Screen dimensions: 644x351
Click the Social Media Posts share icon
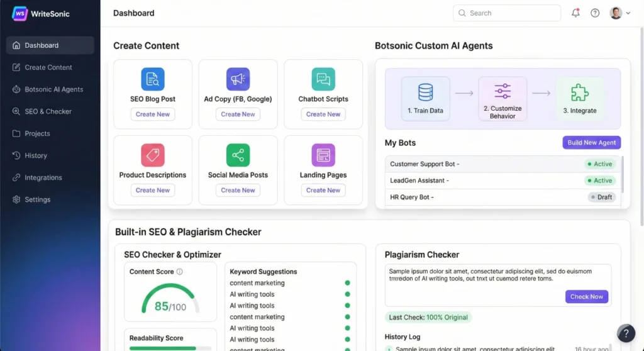(238, 155)
